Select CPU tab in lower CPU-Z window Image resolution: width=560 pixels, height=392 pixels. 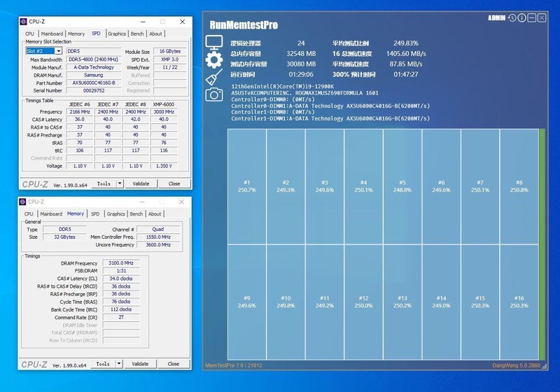(x=29, y=214)
